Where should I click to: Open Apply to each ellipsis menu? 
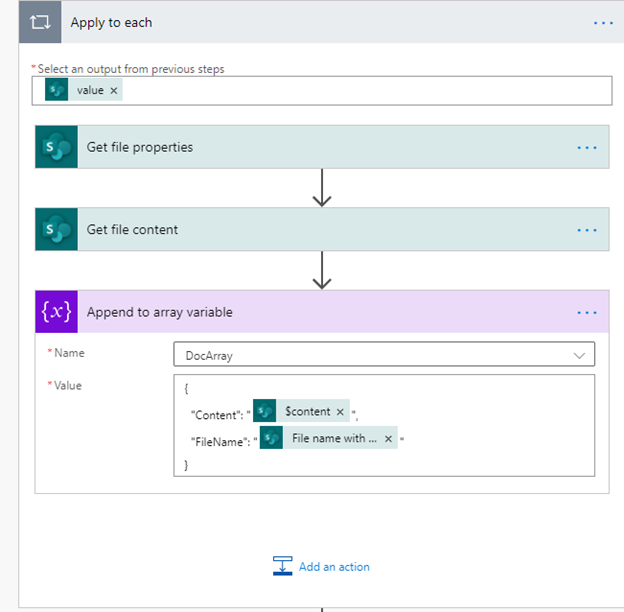click(603, 23)
